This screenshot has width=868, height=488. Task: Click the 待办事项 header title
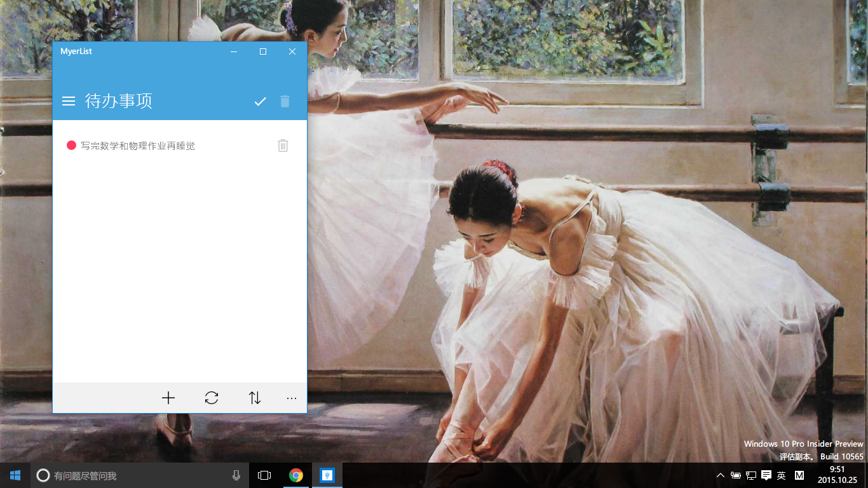pyautogui.click(x=119, y=101)
